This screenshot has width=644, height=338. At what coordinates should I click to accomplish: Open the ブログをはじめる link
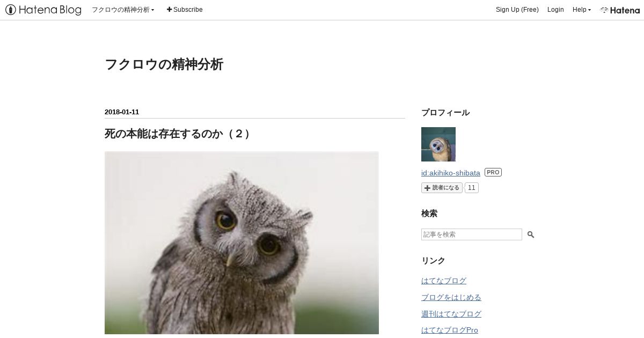point(451,297)
